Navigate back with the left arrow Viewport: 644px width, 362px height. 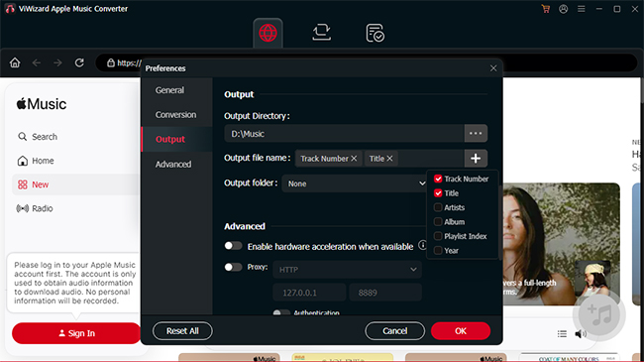pyautogui.click(x=37, y=62)
